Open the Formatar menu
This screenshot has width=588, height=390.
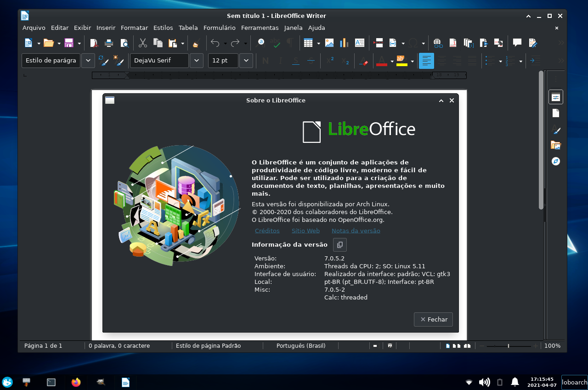tap(134, 28)
